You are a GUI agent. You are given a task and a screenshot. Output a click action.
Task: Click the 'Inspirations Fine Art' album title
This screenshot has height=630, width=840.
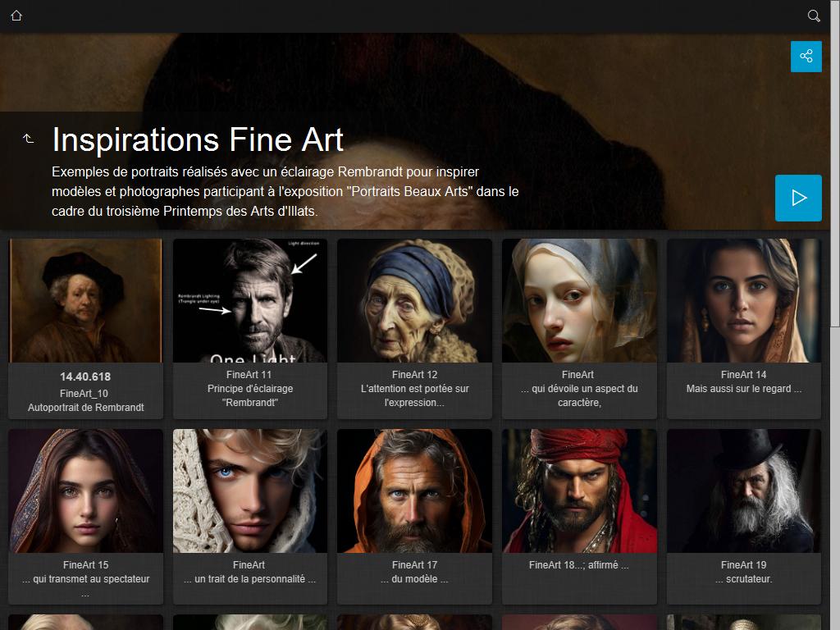point(198,139)
